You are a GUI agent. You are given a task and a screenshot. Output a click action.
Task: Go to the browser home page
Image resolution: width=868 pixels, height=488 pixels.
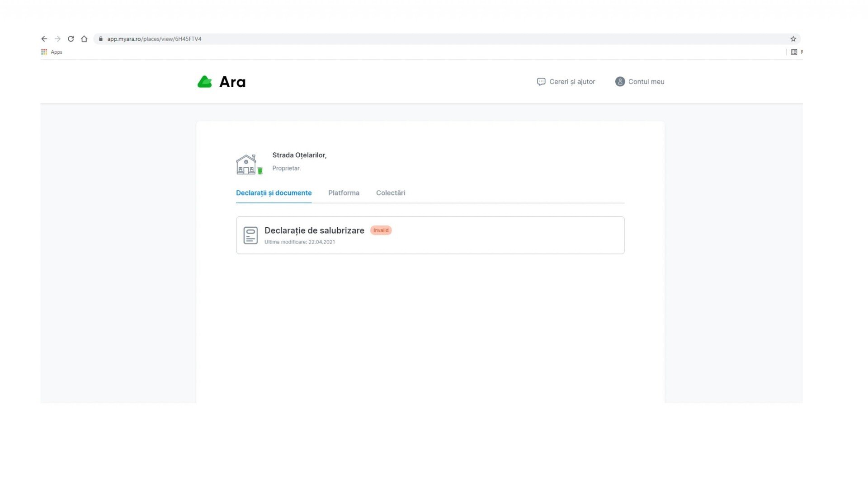click(84, 39)
